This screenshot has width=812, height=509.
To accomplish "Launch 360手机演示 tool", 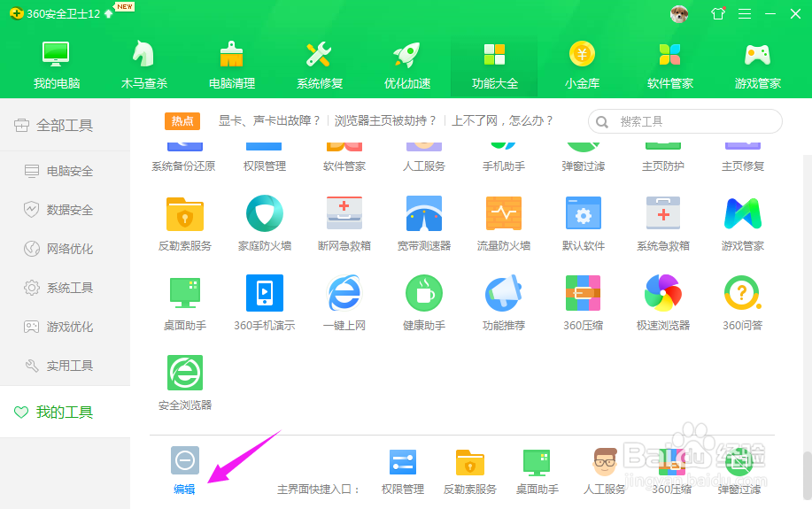I will pos(265,304).
